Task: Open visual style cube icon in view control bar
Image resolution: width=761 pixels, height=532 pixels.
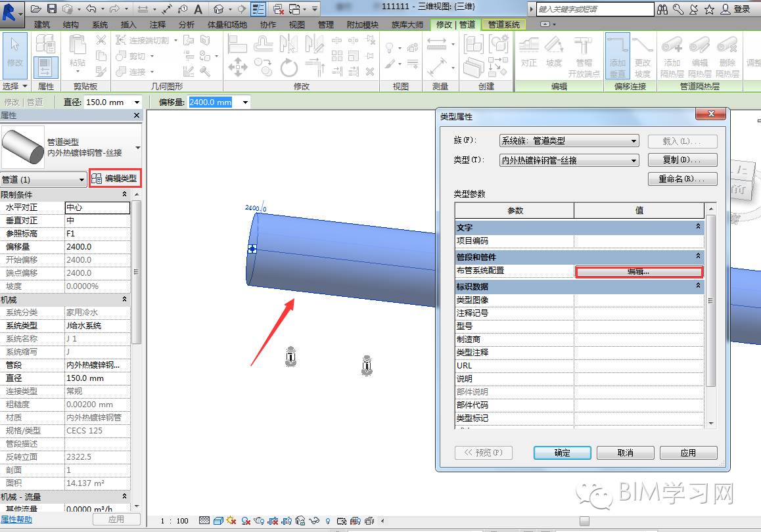Action: pos(218,520)
